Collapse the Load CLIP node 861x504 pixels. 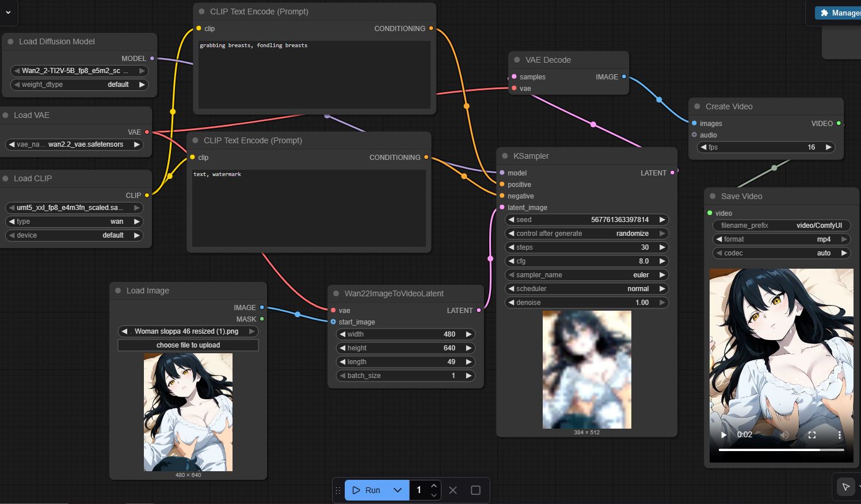pos(5,178)
